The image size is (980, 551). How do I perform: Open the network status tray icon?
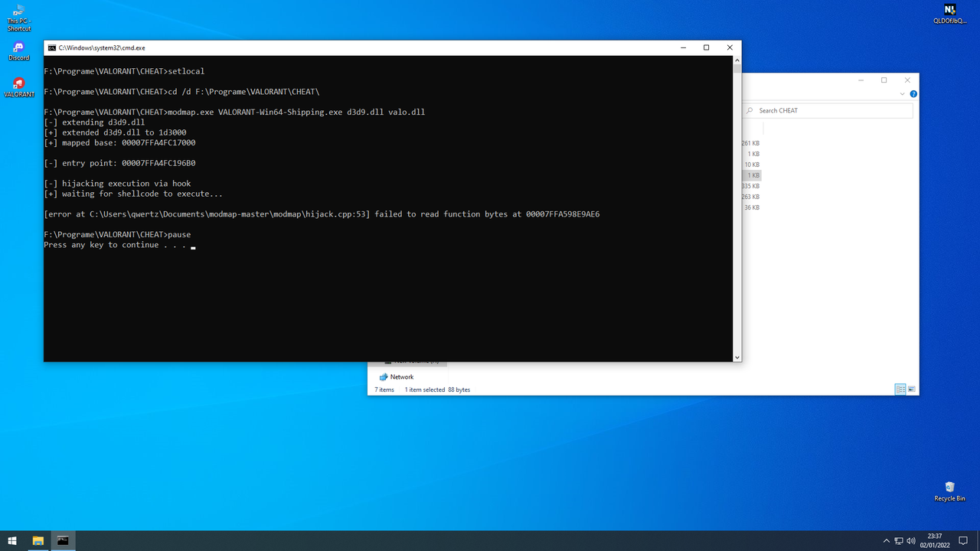point(899,541)
